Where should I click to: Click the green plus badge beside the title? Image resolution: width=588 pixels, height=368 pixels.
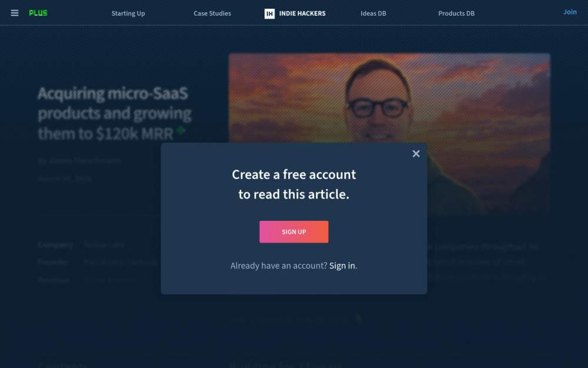[181, 130]
